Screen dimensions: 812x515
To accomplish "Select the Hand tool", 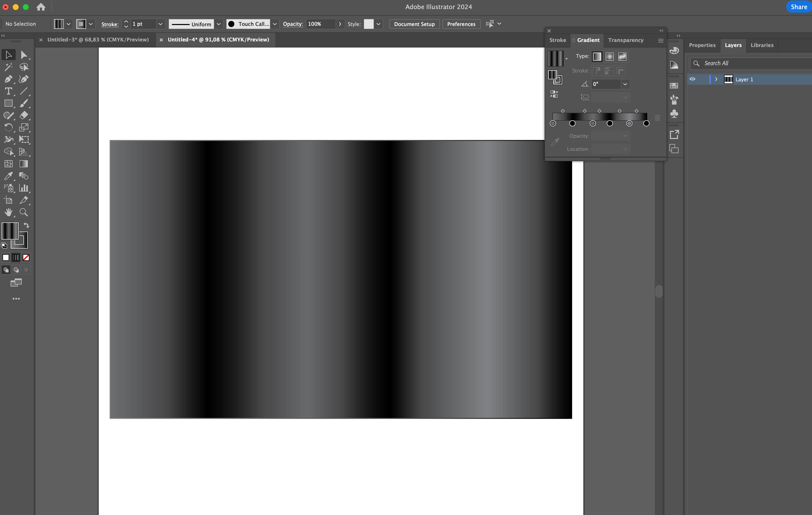I will click(8, 212).
